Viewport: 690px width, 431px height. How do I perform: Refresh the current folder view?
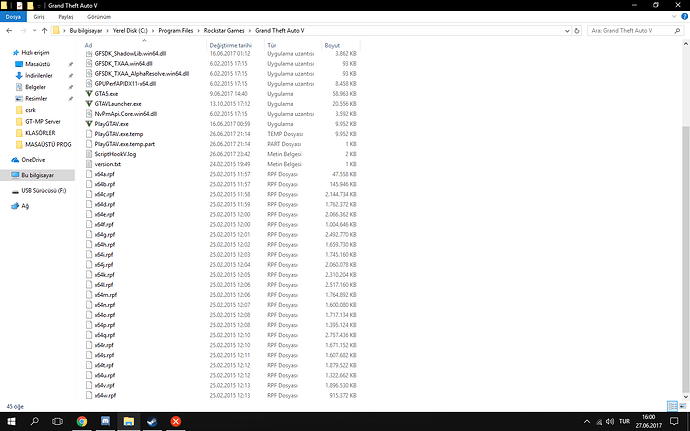[x=577, y=31]
